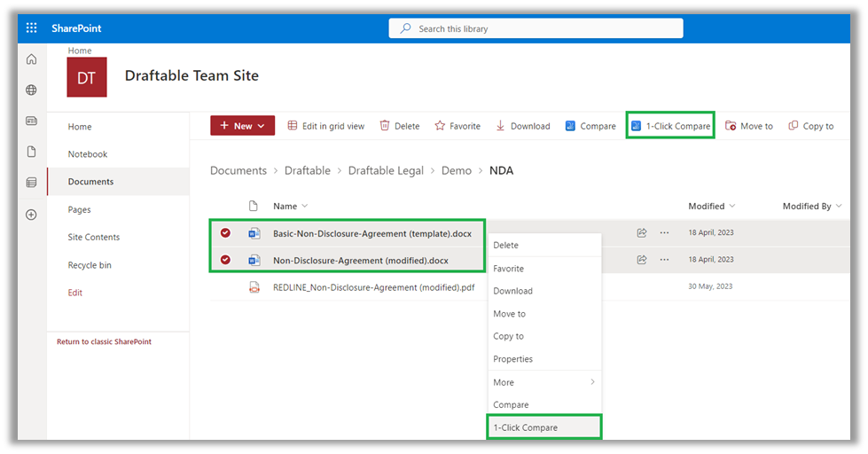Choose 1-Click Compare in the context menu
Screen dimensions: 868x454
[544, 427]
